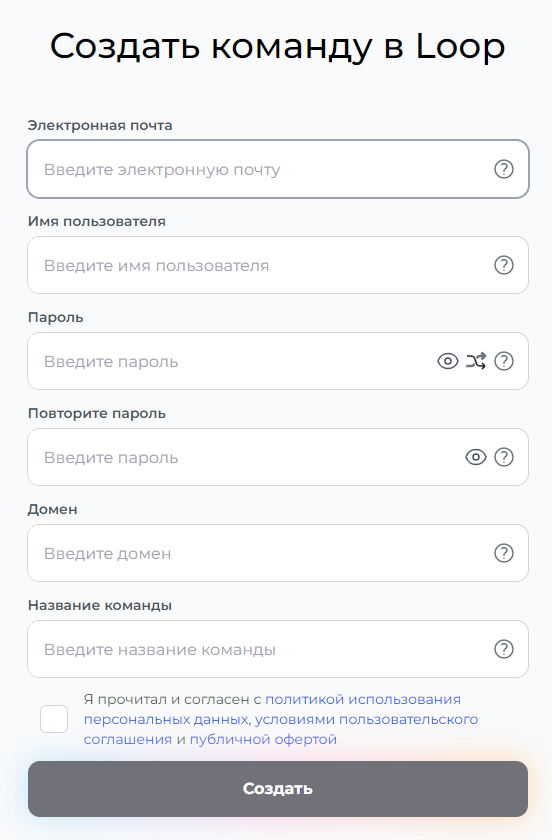
Task: Toggle visibility in Повторите пароль field
Action: pos(475,457)
